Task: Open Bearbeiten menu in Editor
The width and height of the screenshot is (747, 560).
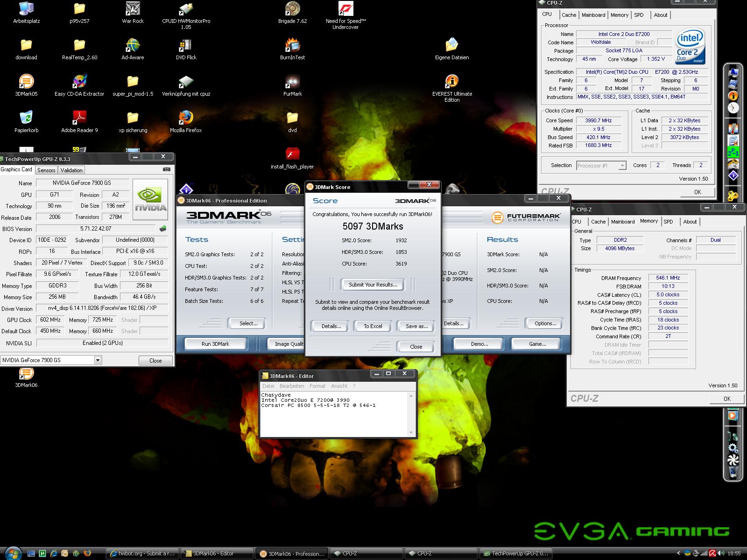Action: (292, 386)
